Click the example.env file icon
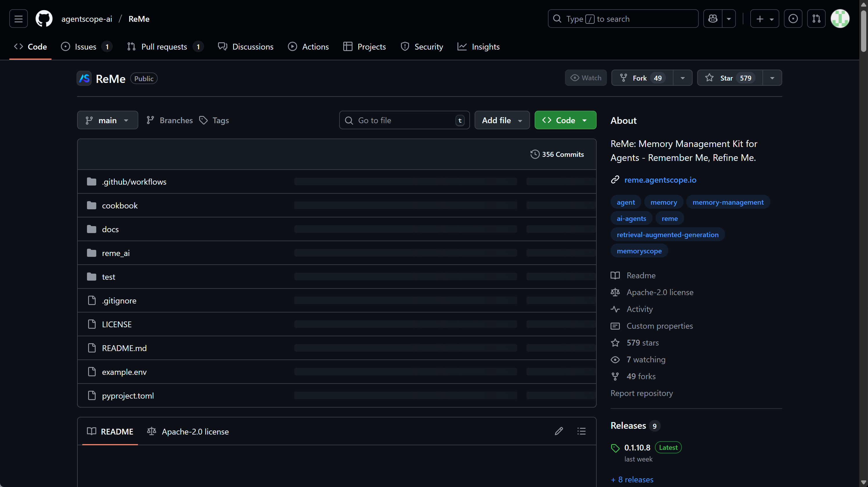 click(x=92, y=372)
